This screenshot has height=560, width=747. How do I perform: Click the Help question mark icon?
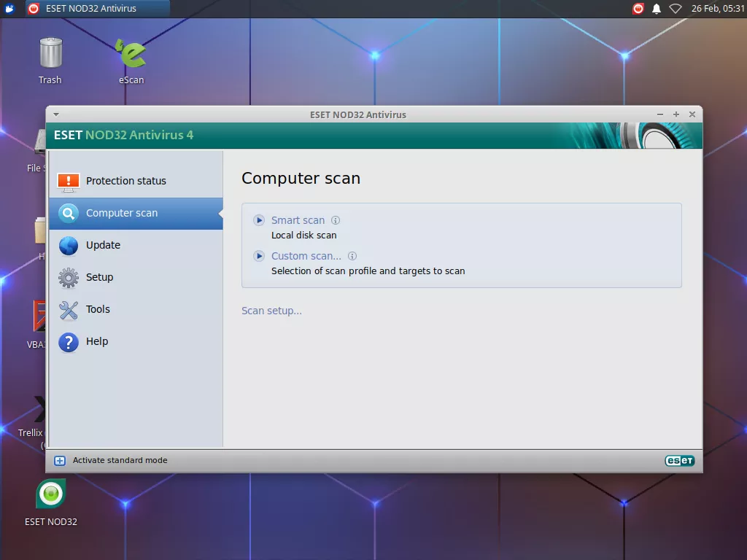tap(69, 342)
